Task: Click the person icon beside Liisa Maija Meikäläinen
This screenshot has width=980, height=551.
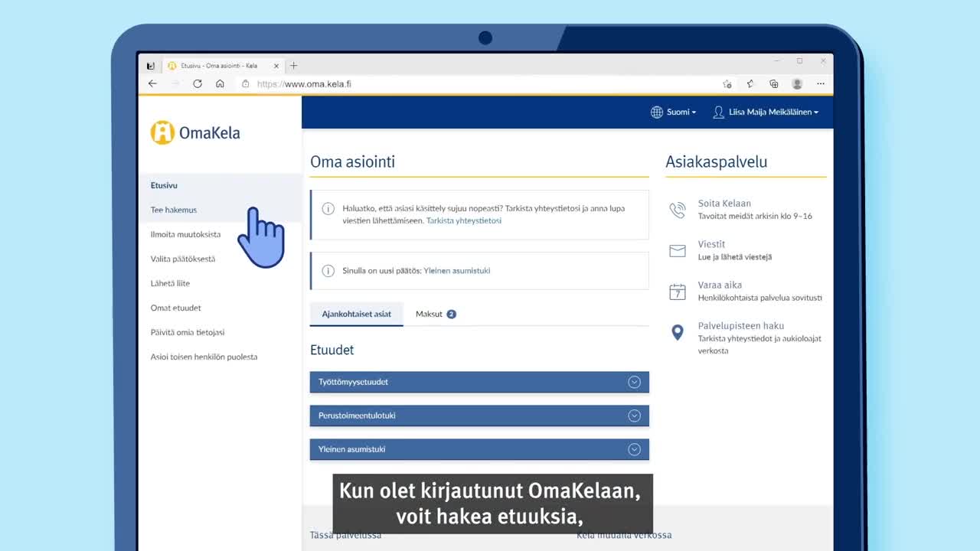Action: pos(718,112)
